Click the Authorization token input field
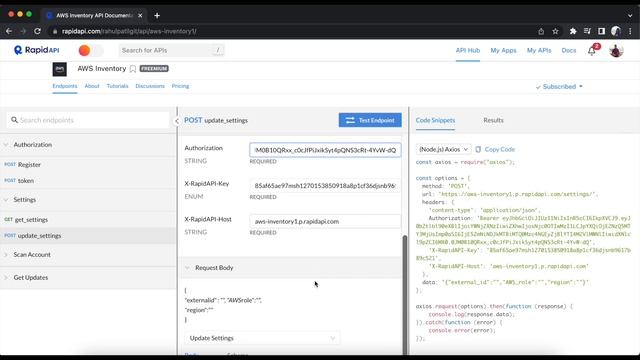The height and width of the screenshot is (360, 640). 325,150
